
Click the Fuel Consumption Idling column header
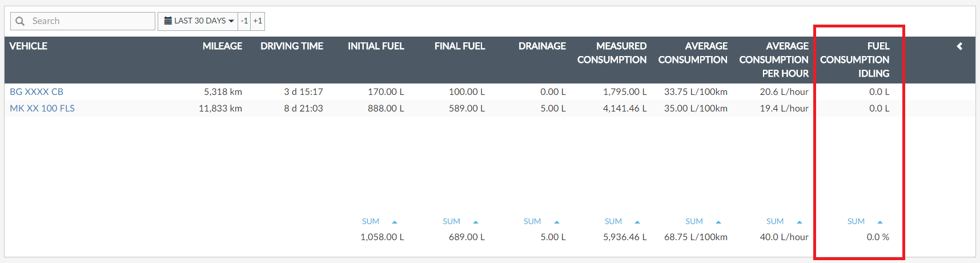(855, 59)
